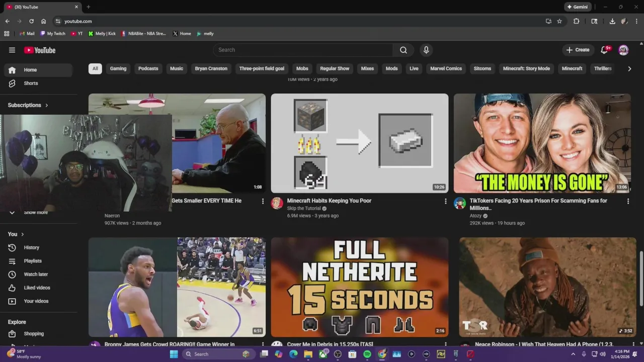Click the Windows Start button

coord(174,354)
